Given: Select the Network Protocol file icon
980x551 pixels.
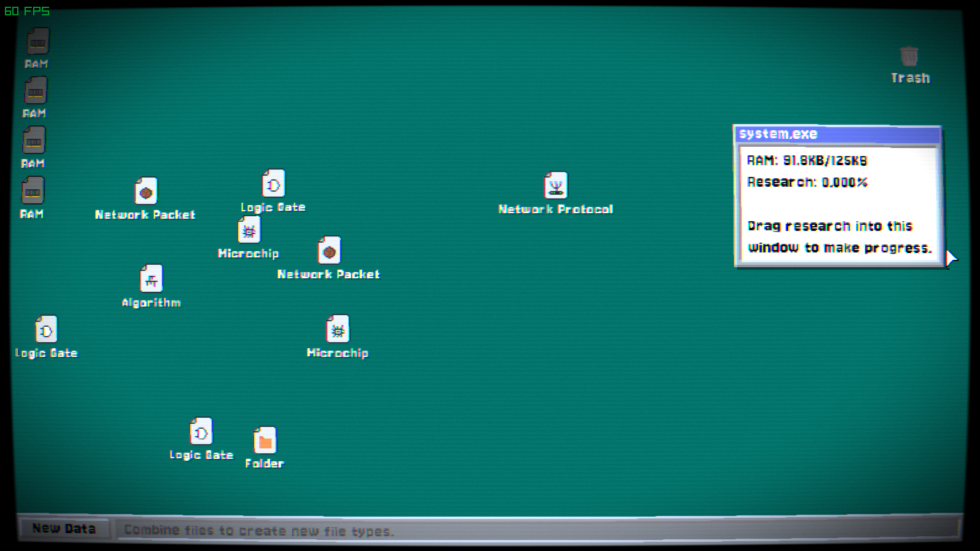Looking at the screenshot, I should coord(556,186).
